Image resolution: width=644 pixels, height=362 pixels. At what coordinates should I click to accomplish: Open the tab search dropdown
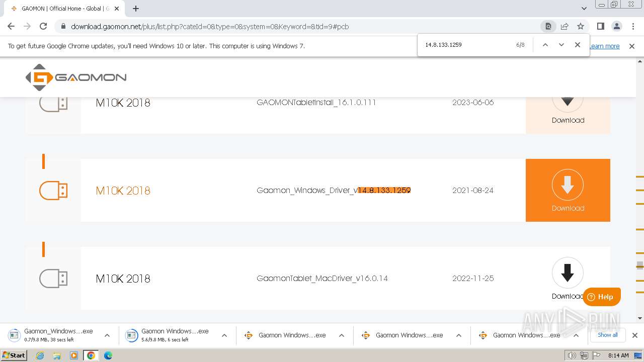pos(584,9)
